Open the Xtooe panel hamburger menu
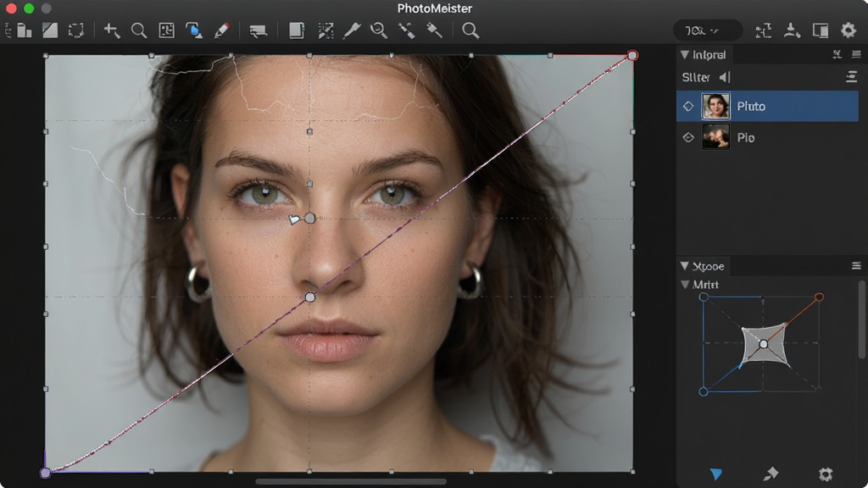 pos(856,266)
